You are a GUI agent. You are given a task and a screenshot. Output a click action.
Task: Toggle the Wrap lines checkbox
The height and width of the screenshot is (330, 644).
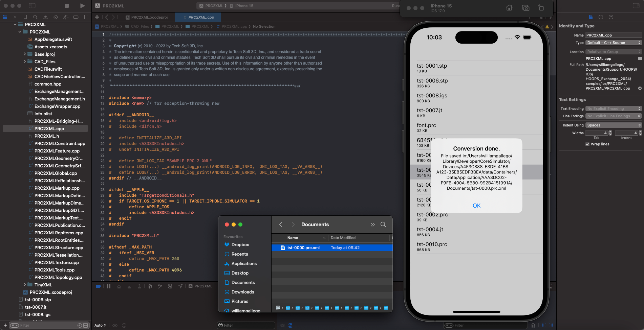587,144
